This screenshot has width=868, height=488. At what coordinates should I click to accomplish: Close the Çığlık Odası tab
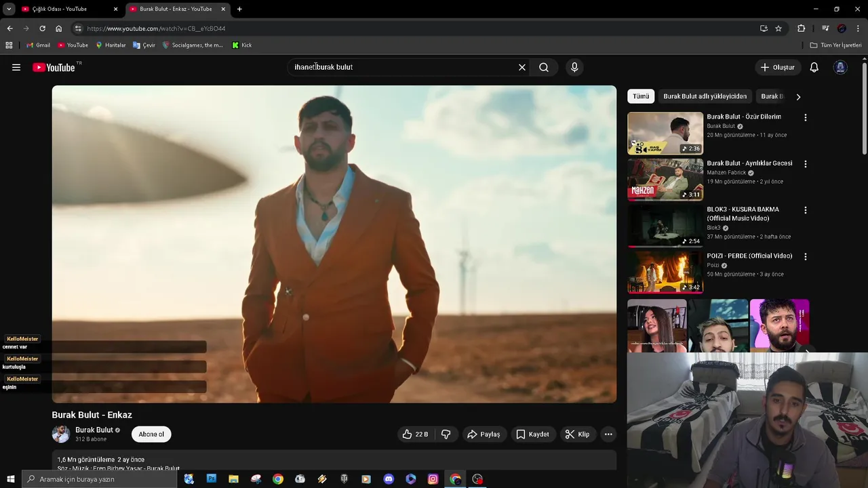click(115, 9)
